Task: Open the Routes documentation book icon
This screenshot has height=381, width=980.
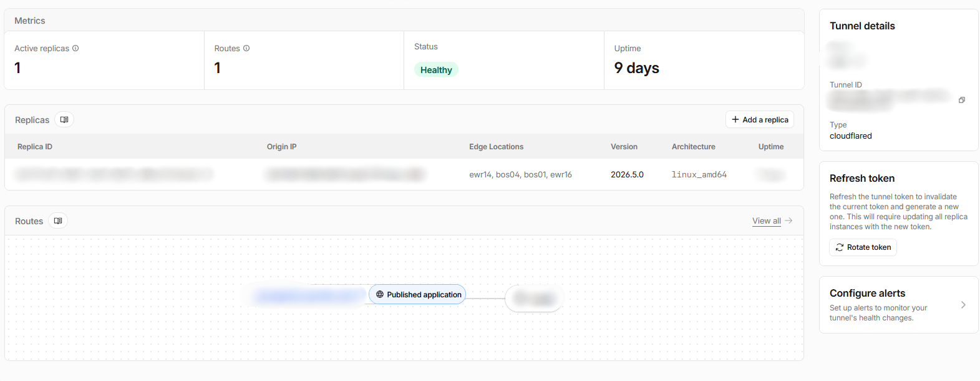Action: point(58,220)
